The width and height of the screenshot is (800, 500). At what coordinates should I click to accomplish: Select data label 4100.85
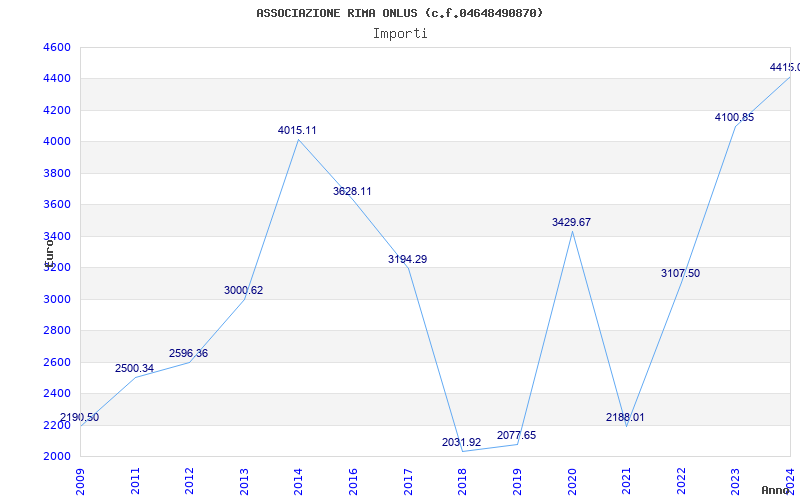734,117
